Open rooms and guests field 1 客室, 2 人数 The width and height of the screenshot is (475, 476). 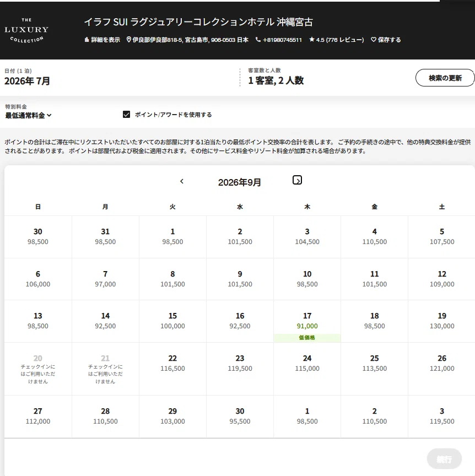(x=276, y=77)
